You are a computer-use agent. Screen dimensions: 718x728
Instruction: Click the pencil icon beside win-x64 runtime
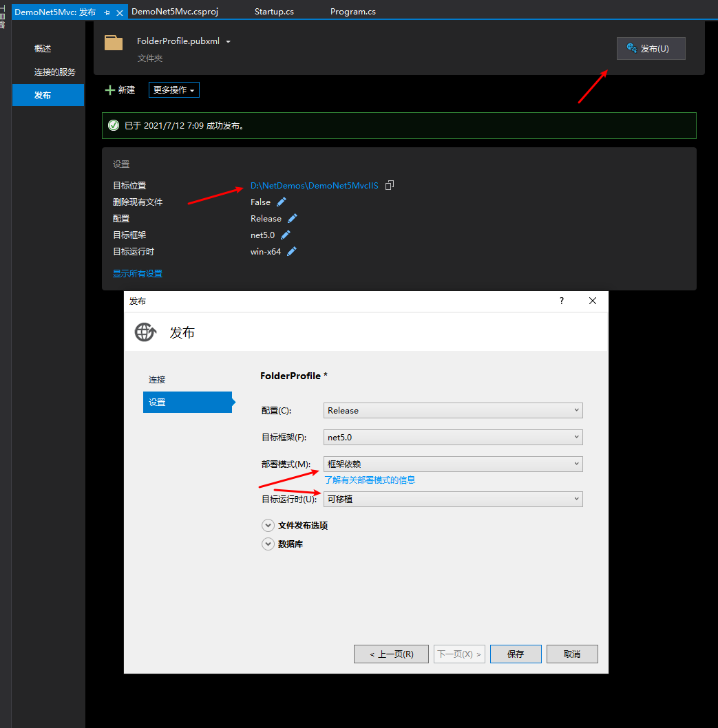coord(291,251)
